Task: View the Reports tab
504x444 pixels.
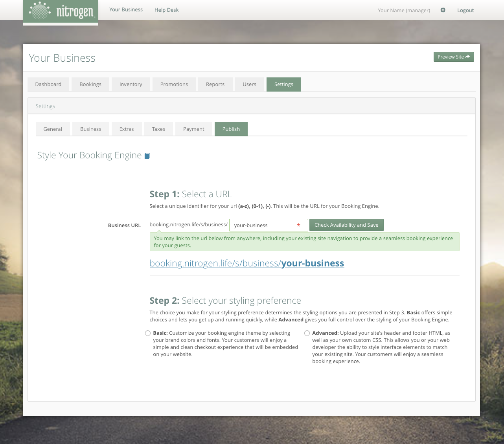Action: (215, 84)
